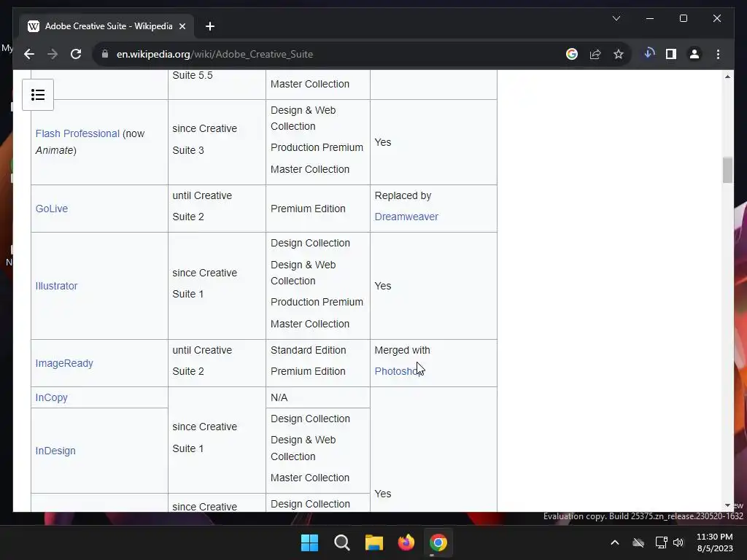
Task: Click 'Standard Edition' in ImageReady row
Action: pyautogui.click(x=309, y=350)
